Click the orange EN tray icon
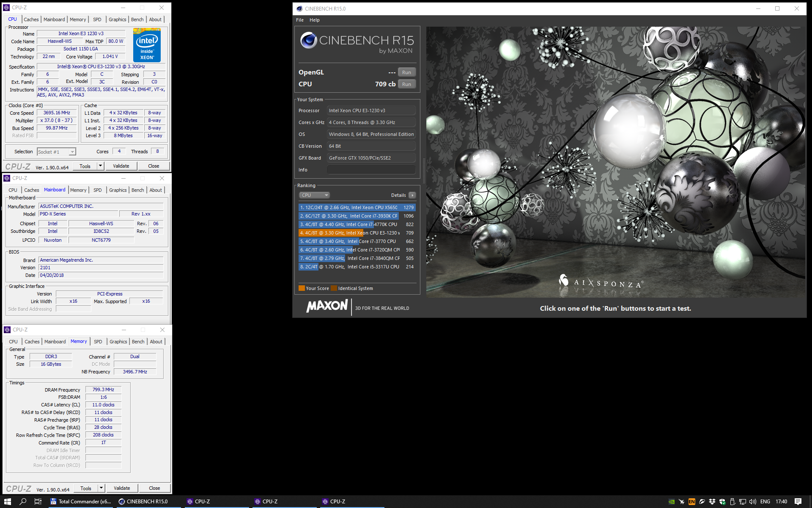The image size is (812, 508). point(691,502)
